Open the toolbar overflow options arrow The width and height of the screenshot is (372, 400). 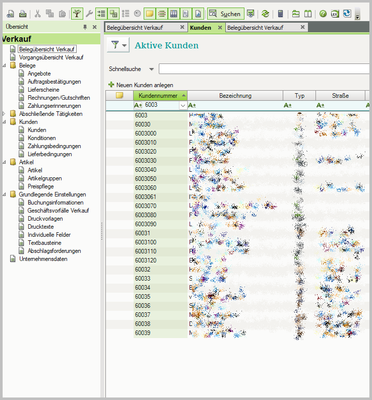click(357, 15)
